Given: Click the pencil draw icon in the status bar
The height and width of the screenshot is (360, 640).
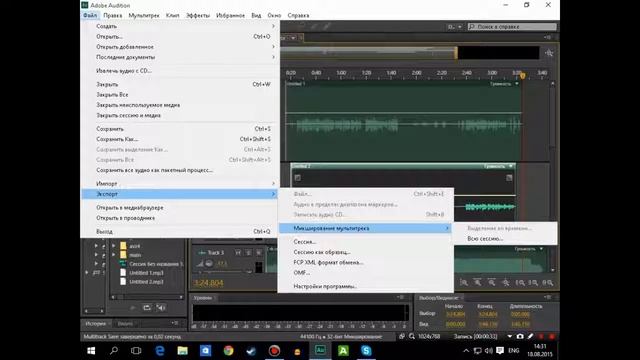Looking at the screenshot, I should pyautogui.click(x=530, y=337).
